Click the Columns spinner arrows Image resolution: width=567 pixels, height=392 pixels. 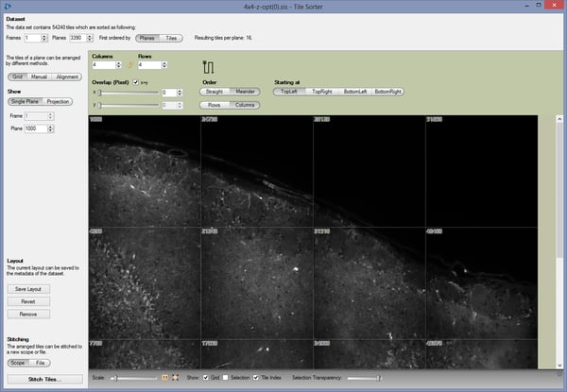[x=118, y=64]
